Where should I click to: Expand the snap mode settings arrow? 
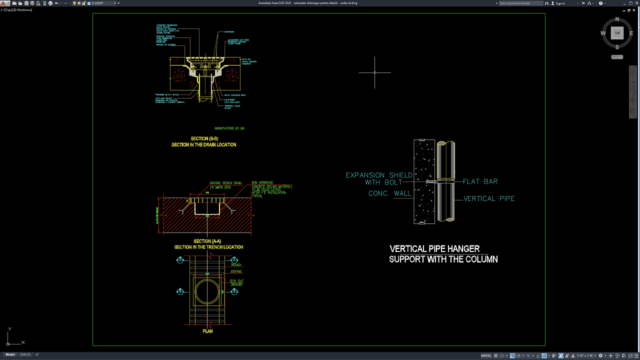507,356
